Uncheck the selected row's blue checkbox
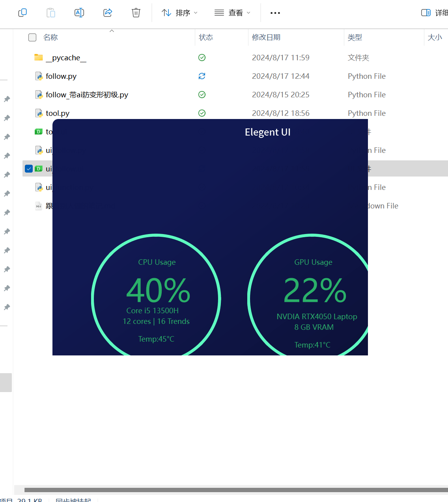 28,169
